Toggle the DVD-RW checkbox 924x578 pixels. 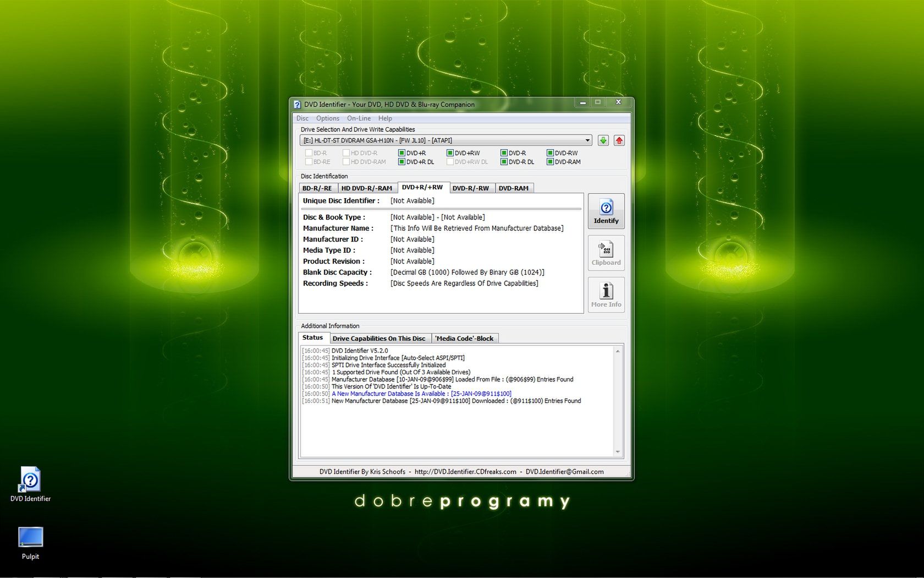coord(550,153)
